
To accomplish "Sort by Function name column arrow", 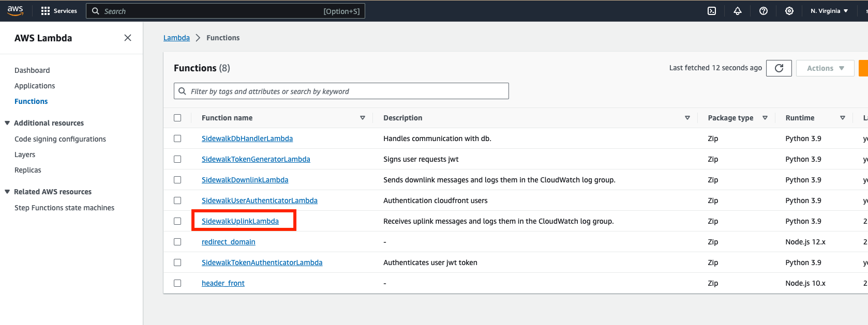I will coord(363,118).
